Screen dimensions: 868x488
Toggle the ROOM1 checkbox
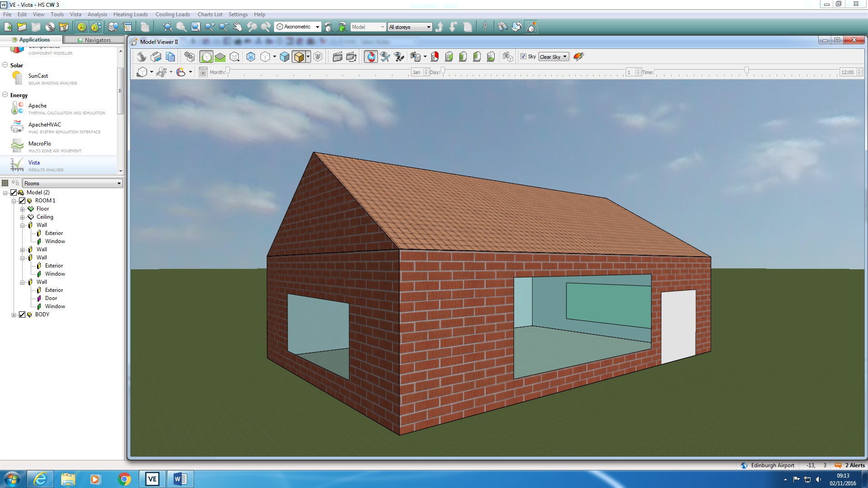(x=22, y=201)
